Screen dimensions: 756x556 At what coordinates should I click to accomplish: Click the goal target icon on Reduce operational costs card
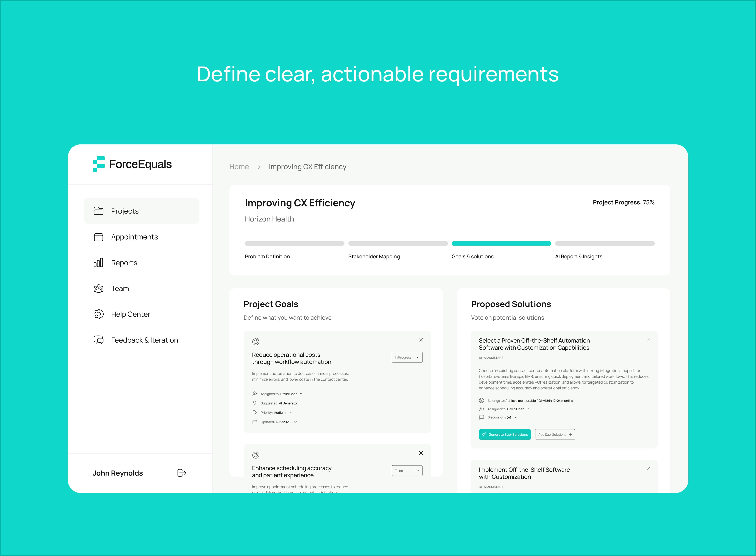click(x=256, y=342)
